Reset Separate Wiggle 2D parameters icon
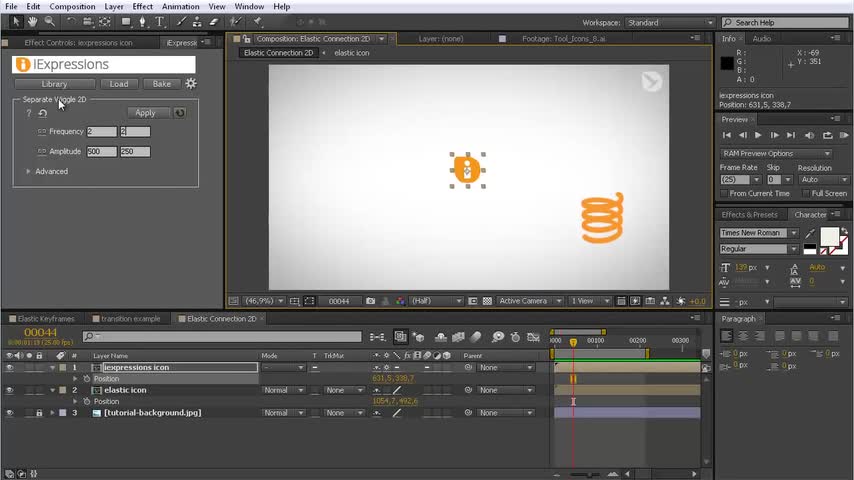The height and width of the screenshot is (480, 854). pos(43,114)
